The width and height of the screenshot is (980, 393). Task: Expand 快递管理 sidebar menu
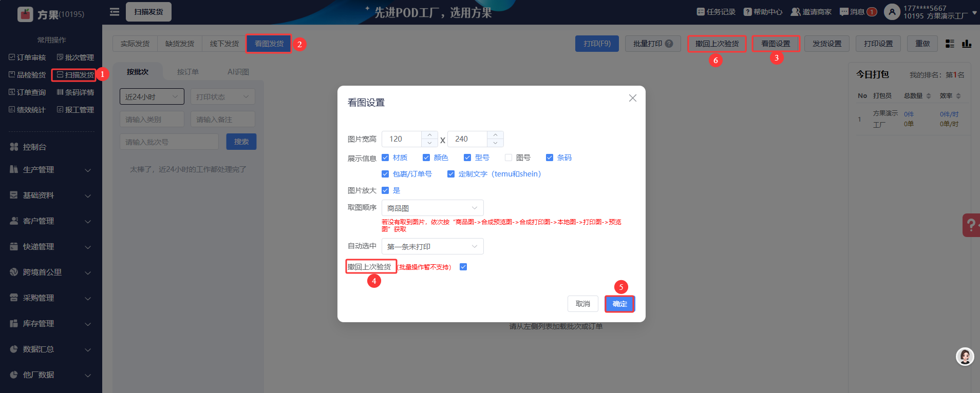point(51,246)
